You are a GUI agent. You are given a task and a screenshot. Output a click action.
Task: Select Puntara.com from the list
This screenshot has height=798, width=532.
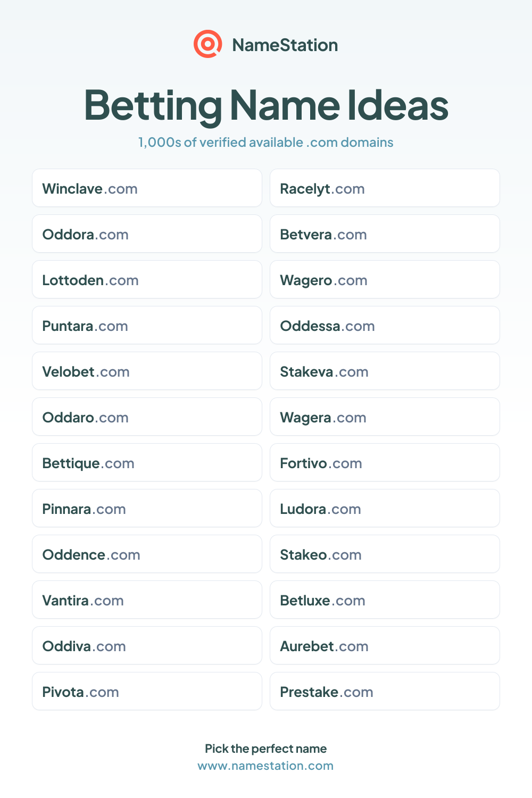click(x=147, y=325)
